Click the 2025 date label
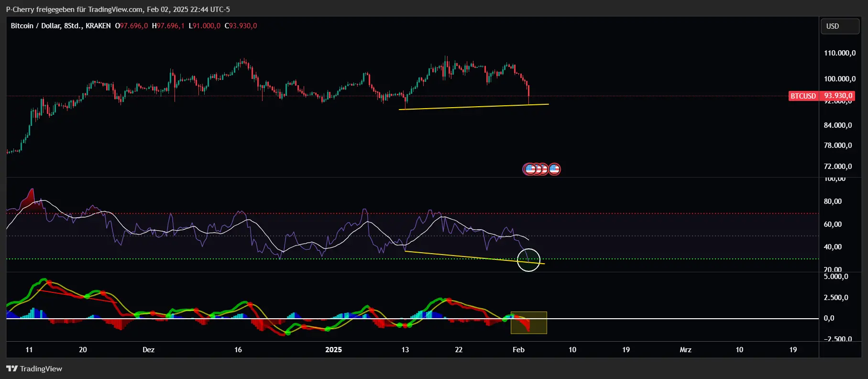Screen dimensions: 868x379 (x=333, y=350)
